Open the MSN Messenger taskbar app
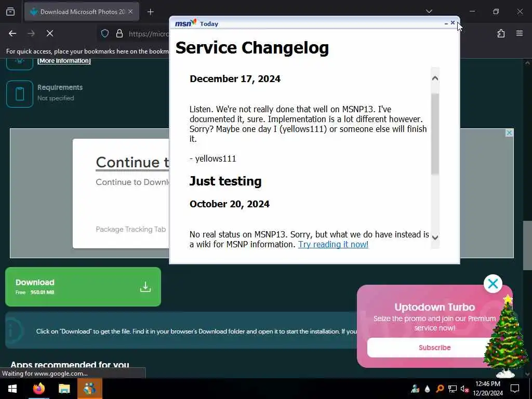The width and height of the screenshot is (532, 399). pos(89,389)
